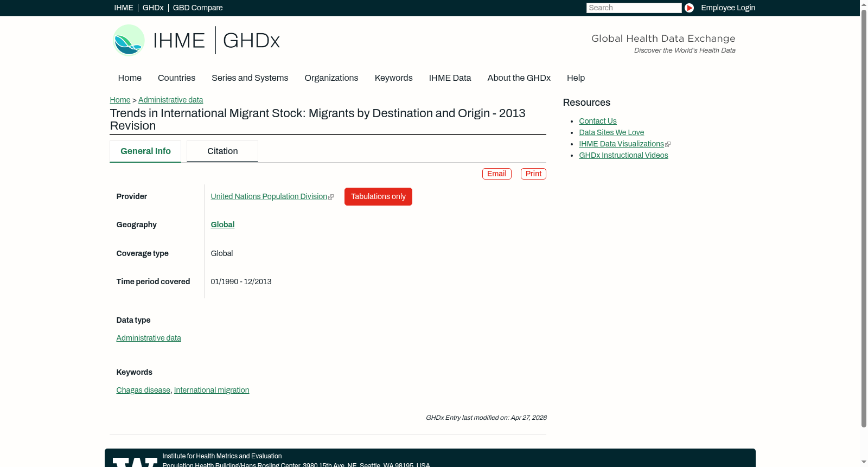This screenshot has width=868, height=467.
Task: Open the Countries menu
Action: 176,78
